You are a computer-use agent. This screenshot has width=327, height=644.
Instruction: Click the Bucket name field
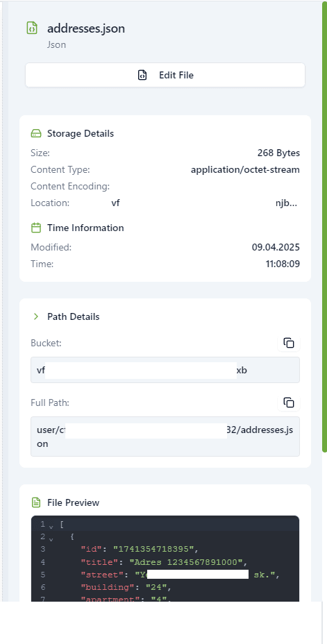click(165, 370)
